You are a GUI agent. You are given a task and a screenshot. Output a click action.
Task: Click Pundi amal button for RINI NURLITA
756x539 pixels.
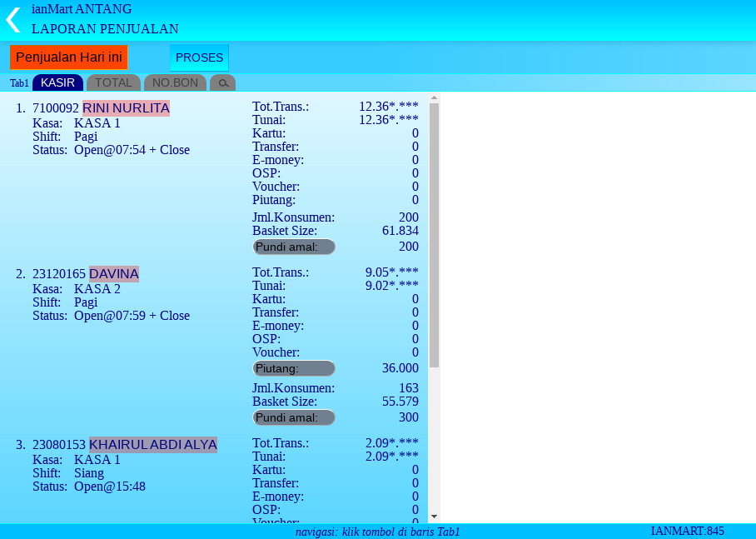[x=293, y=247]
